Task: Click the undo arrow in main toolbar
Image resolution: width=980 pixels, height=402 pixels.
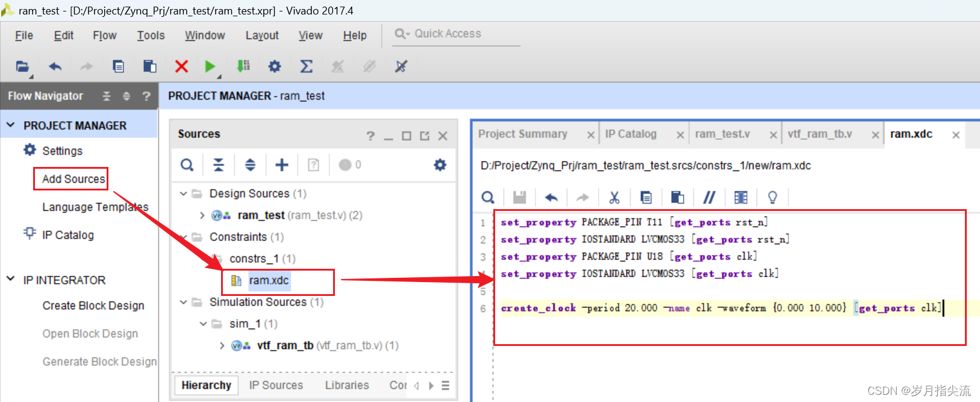Action: [x=55, y=66]
